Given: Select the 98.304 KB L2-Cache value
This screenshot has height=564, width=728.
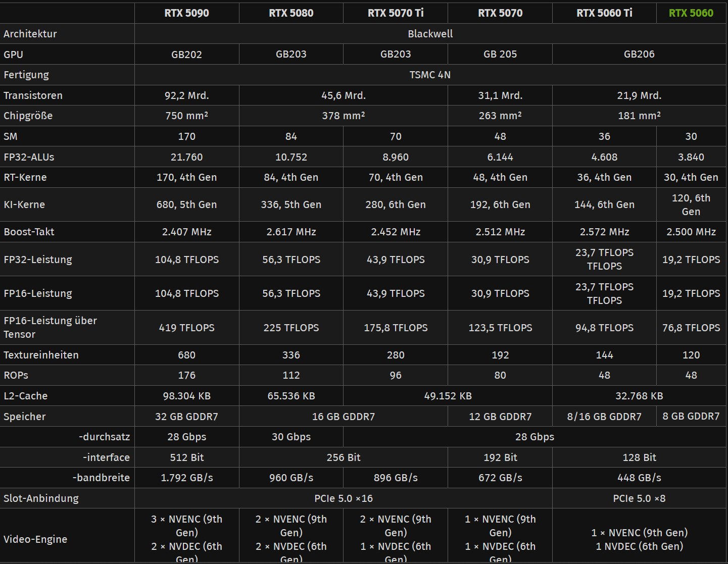Looking at the screenshot, I should (186, 396).
